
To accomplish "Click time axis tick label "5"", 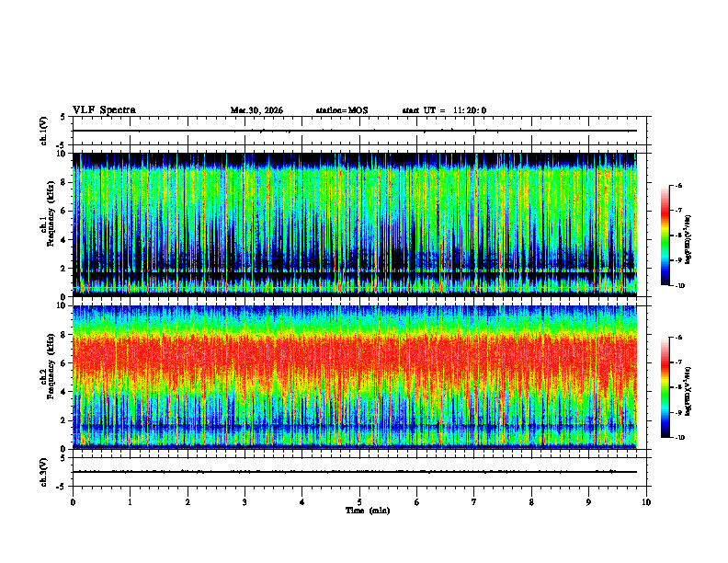I will tap(359, 502).
